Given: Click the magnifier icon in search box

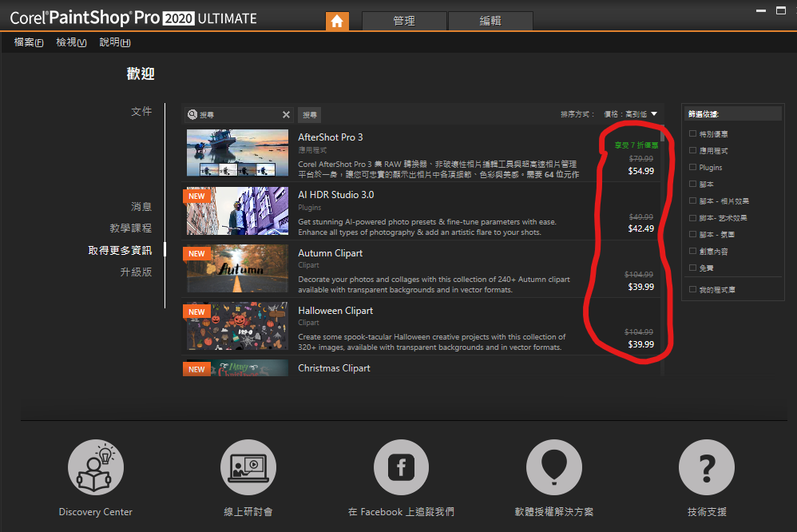Looking at the screenshot, I should click(192, 115).
